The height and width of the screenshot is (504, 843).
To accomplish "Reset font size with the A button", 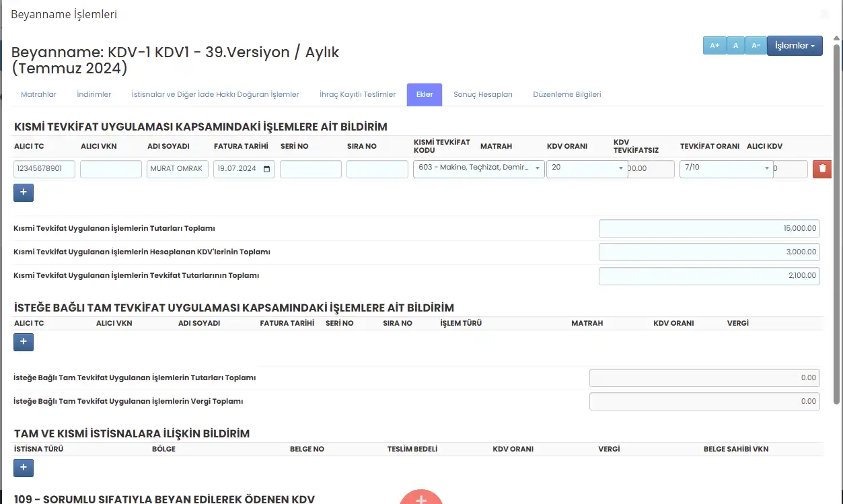I will click(735, 46).
